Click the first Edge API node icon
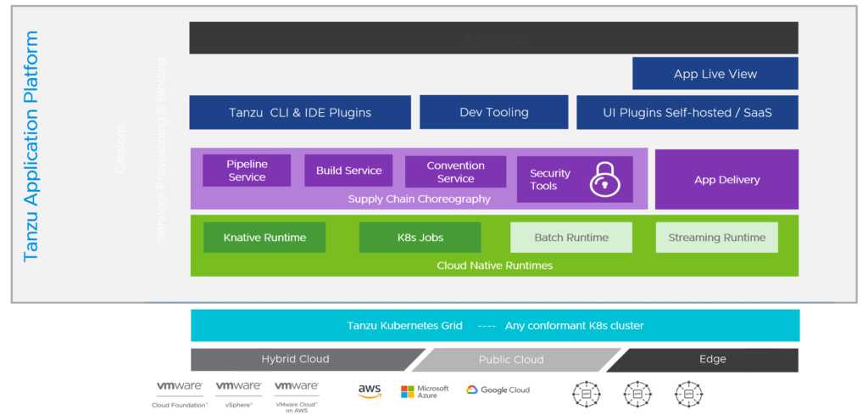This screenshot has height=415, width=868. click(586, 394)
